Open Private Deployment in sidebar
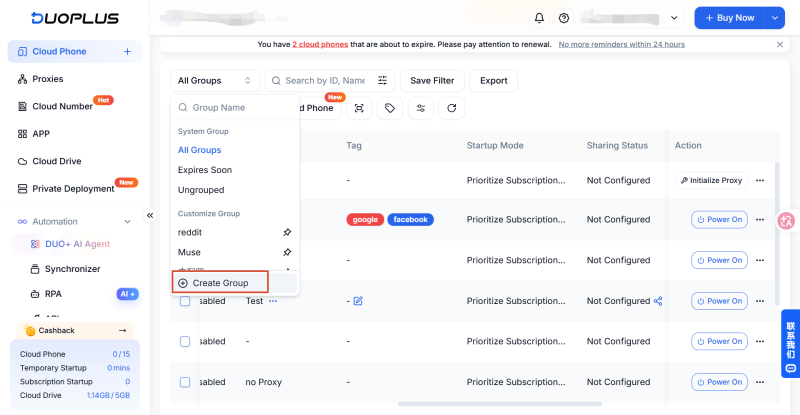 coord(75,189)
